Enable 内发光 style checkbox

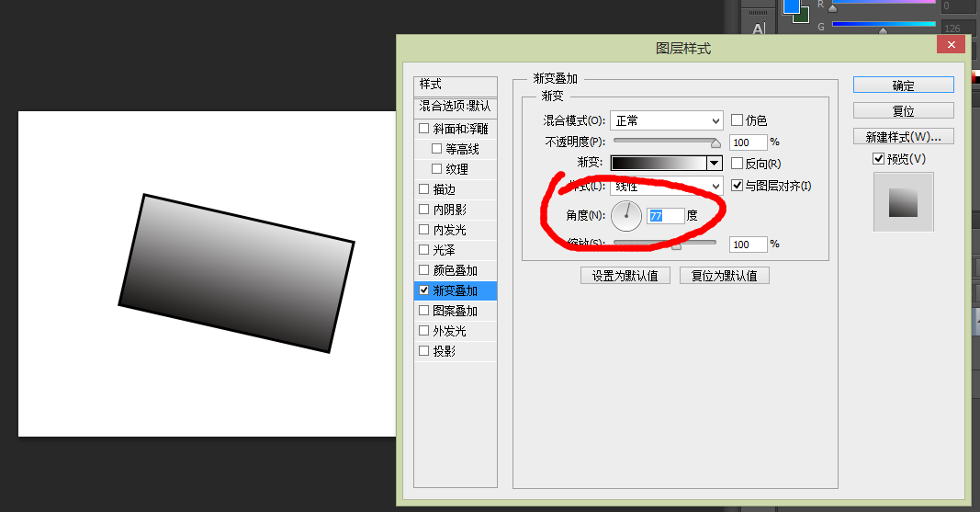click(x=423, y=230)
